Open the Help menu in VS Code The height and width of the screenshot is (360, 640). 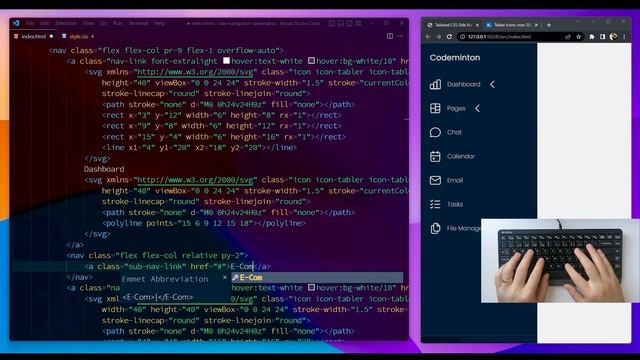[160, 23]
